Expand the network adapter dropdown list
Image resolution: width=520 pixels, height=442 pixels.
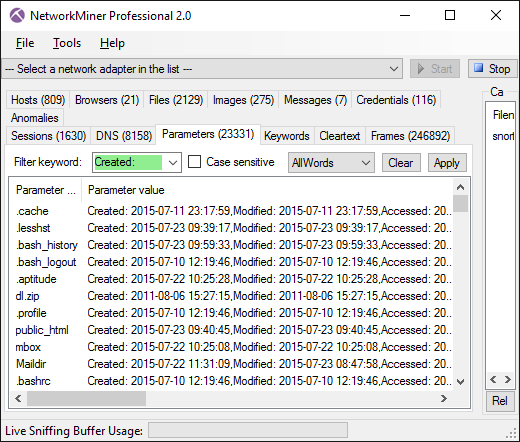pos(394,69)
